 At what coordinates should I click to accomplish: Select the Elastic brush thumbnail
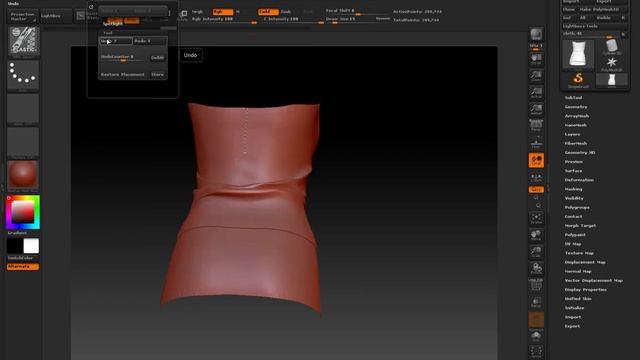pyautogui.click(x=23, y=42)
